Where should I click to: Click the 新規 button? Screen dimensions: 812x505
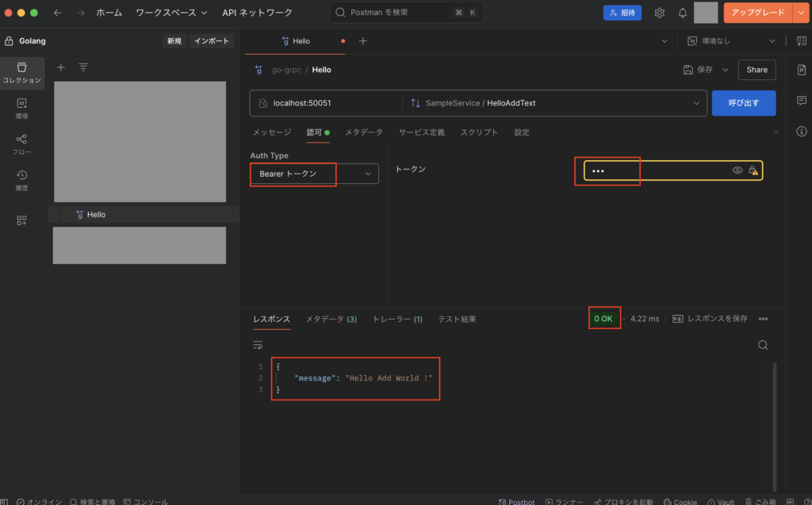point(174,41)
